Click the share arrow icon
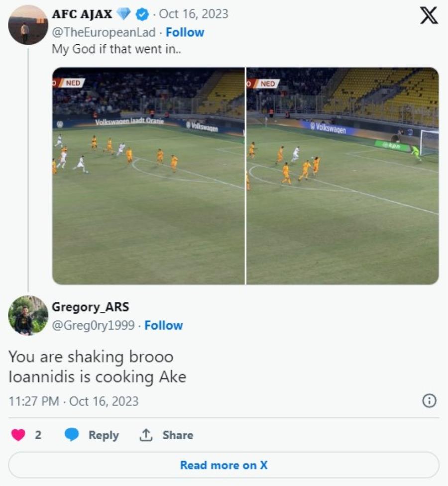This screenshot has width=448, height=486. [146, 435]
